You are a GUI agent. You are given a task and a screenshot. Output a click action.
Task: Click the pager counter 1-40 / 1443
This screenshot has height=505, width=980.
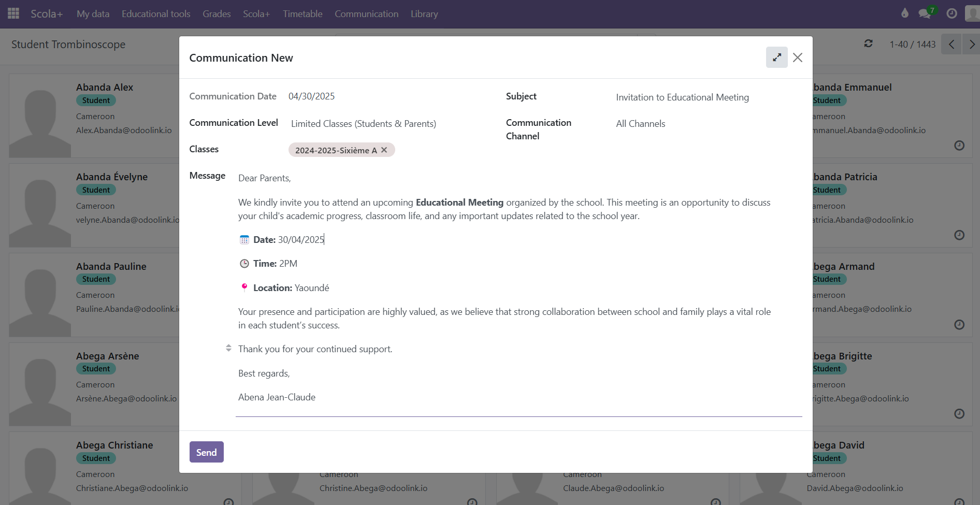coord(913,45)
